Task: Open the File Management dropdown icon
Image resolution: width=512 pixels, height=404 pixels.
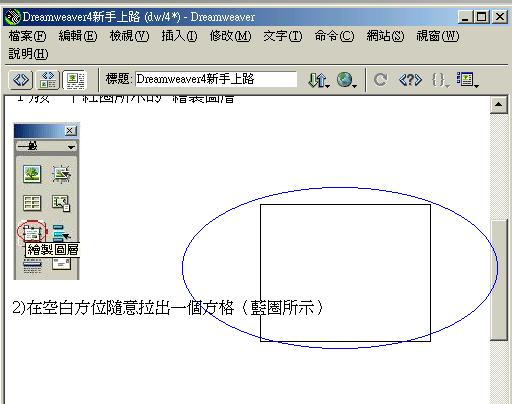Action: point(319,80)
